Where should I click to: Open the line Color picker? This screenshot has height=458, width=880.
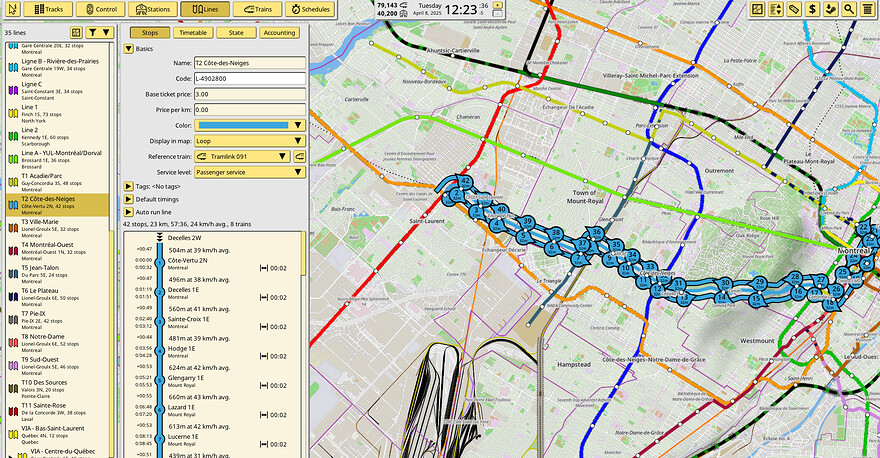tap(250, 125)
